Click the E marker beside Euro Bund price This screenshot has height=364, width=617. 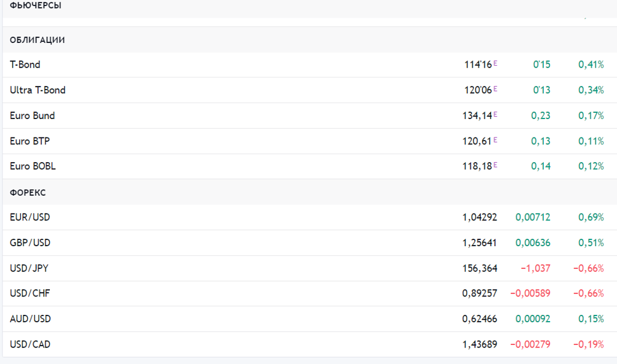[x=495, y=114]
